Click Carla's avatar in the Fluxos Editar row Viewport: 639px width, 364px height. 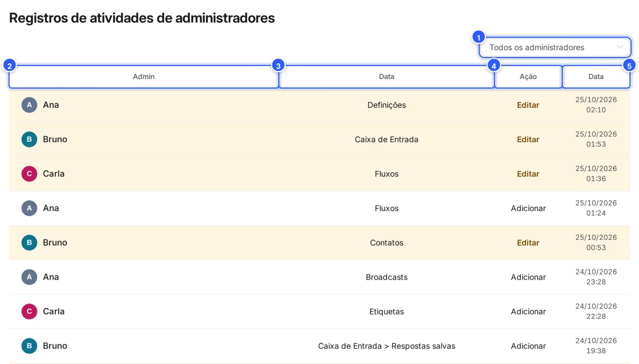(29, 174)
